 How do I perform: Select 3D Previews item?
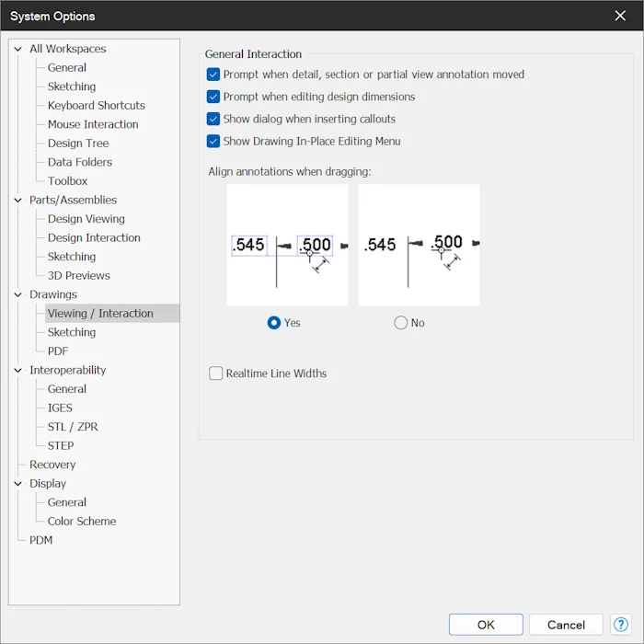pos(79,275)
